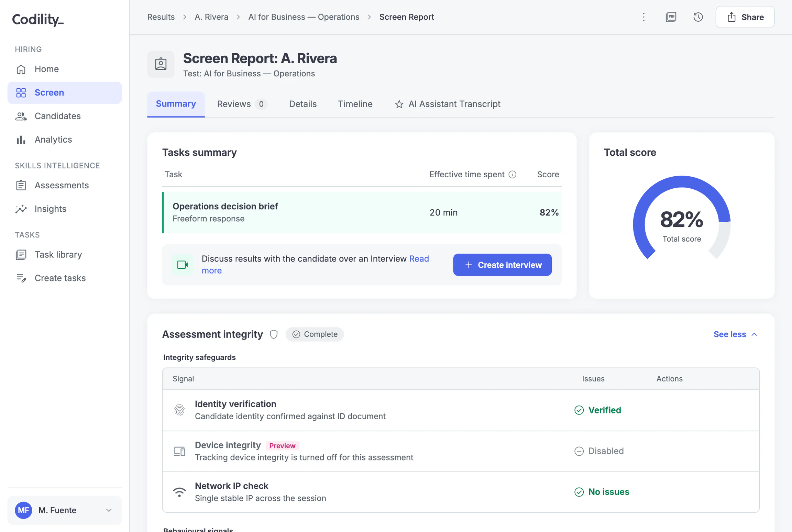This screenshot has height=532, width=792.
Task: Open Create tasks in the sidebar
Action: pos(65,278)
